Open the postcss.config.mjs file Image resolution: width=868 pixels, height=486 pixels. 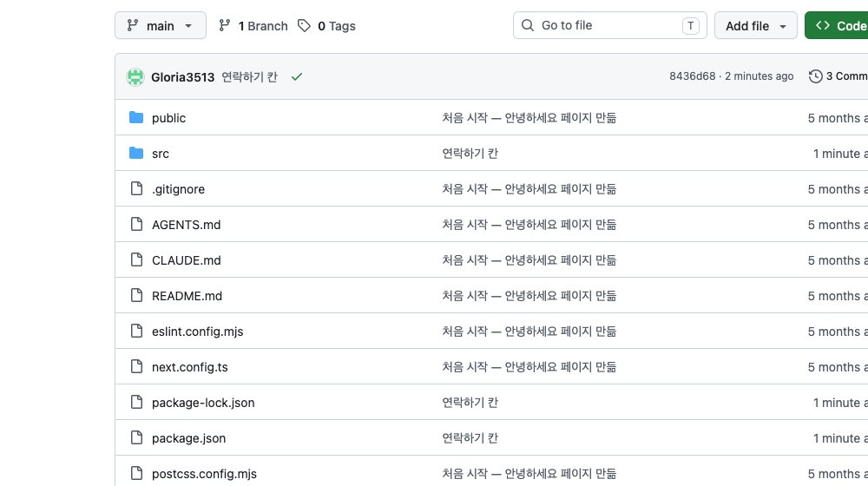tap(204, 475)
